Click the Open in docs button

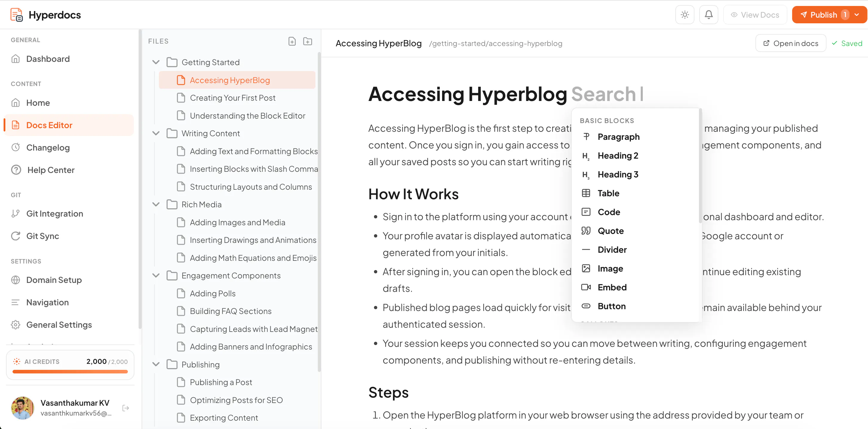tap(791, 43)
